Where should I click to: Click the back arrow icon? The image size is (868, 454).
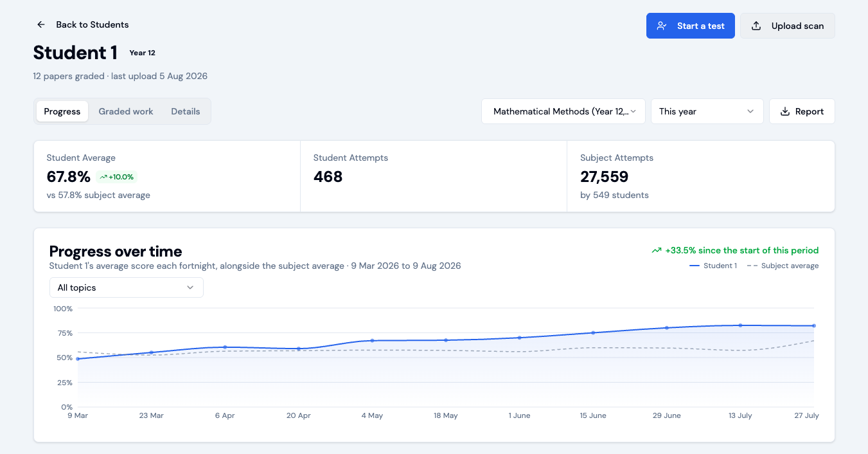41,24
